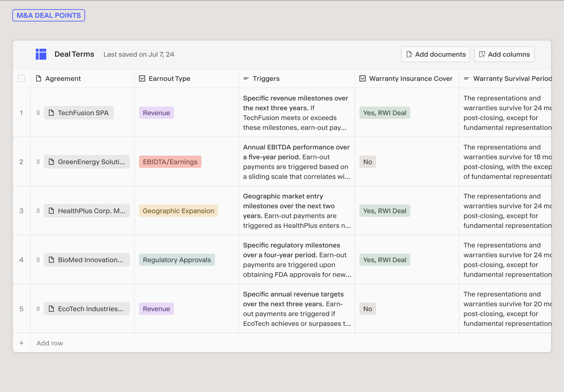The image size is (564, 392).
Task: Click the document icon in the Agreement column header
Action: [38, 78]
